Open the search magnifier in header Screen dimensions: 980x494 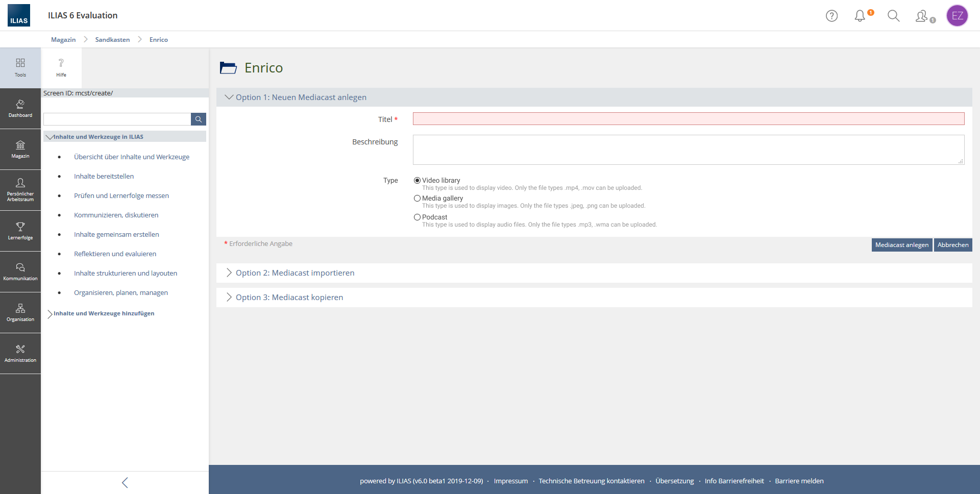tap(893, 16)
